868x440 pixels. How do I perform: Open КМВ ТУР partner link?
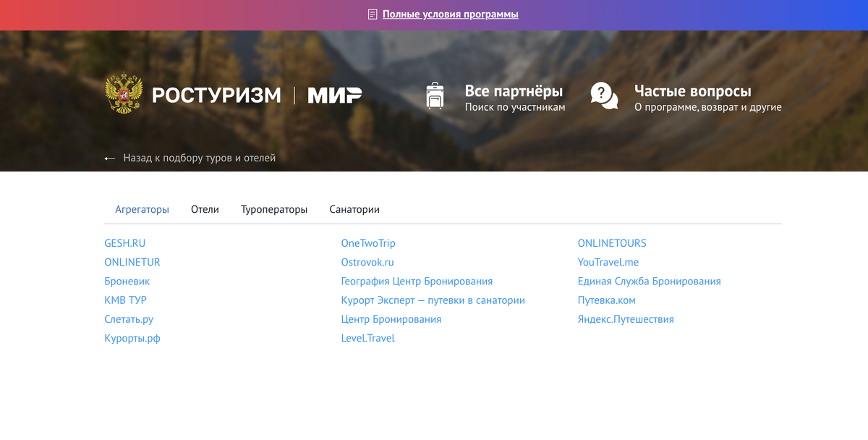pyautogui.click(x=126, y=300)
